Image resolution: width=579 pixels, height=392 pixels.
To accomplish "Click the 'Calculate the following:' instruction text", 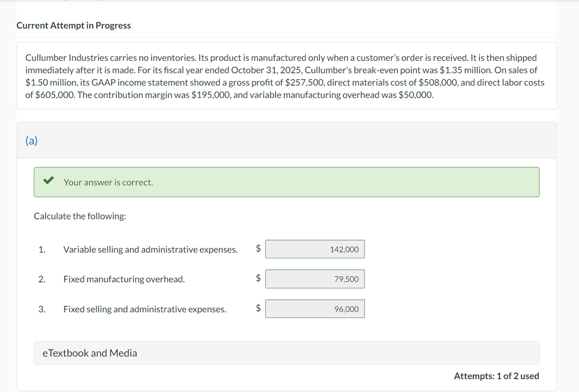I will tap(80, 216).
